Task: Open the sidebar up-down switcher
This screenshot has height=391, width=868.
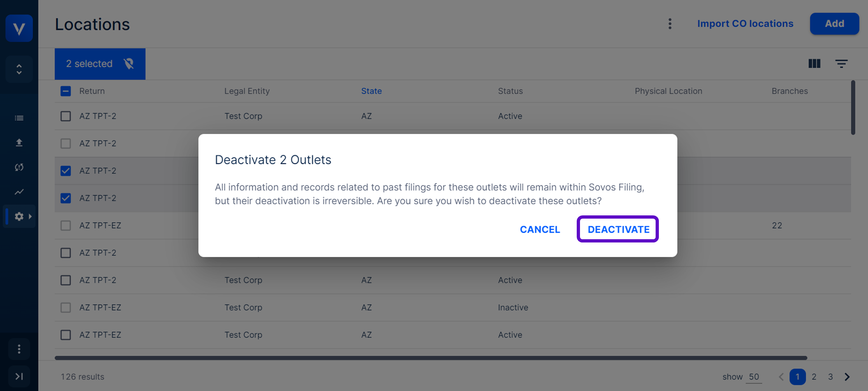Action: (x=19, y=69)
